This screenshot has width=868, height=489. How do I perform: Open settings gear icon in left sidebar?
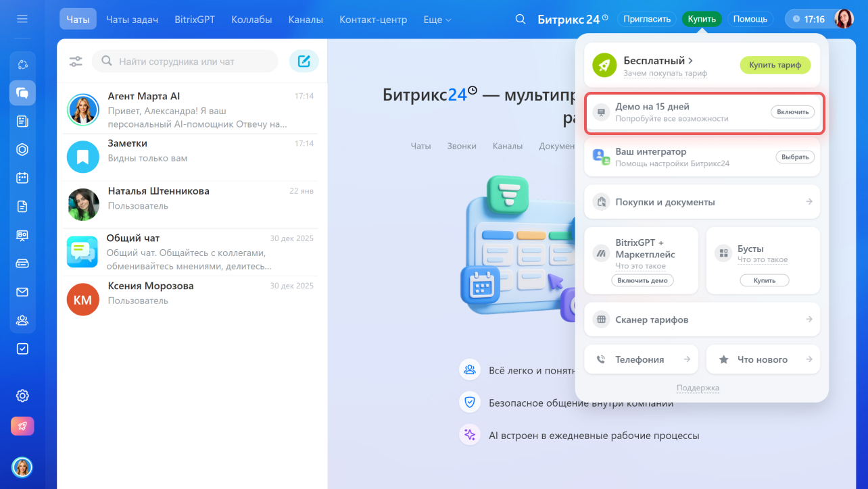tap(22, 396)
